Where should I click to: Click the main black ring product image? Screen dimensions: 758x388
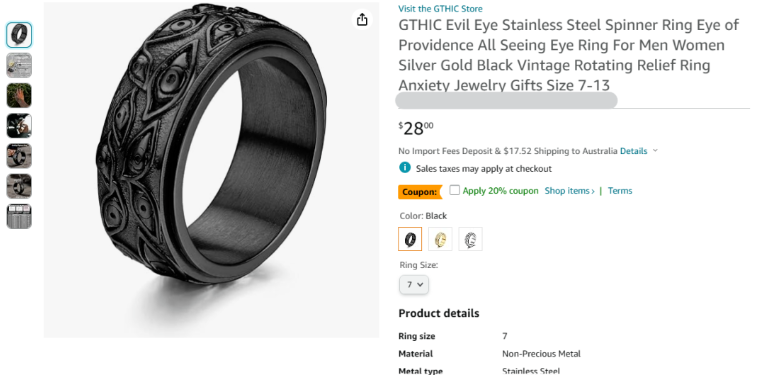[212, 170]
